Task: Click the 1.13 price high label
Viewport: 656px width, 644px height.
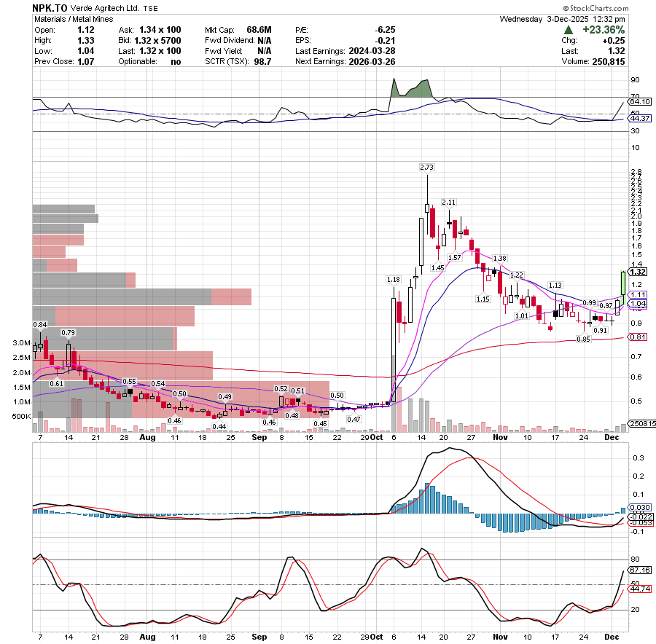Action: point(555,285)
